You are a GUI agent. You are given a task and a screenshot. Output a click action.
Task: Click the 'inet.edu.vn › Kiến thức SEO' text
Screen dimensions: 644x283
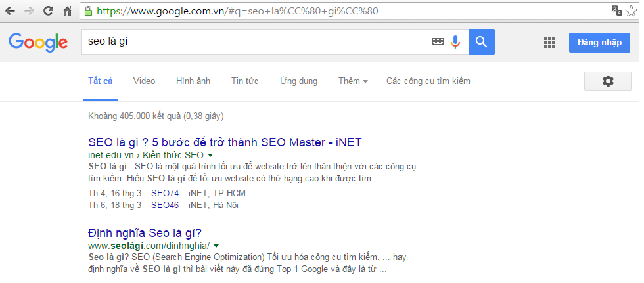click(x=146, y=155)
